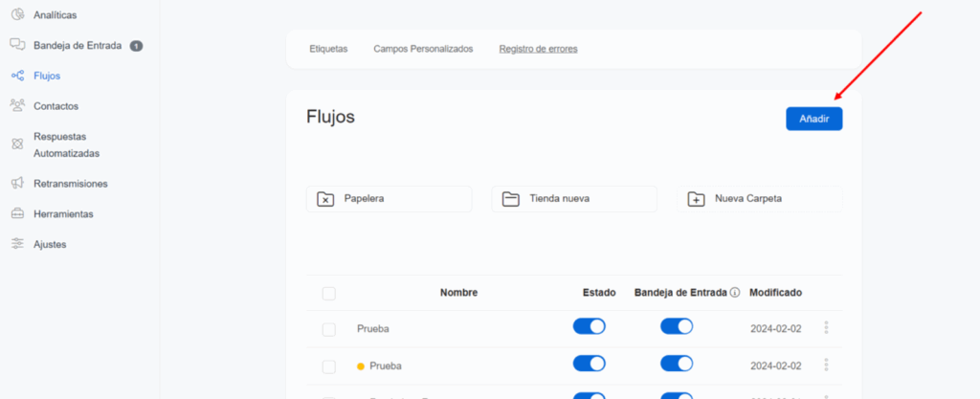Click the Herramientas toolbox icon
The height and width of the screenshot is (399, 980).
[17, 213]
